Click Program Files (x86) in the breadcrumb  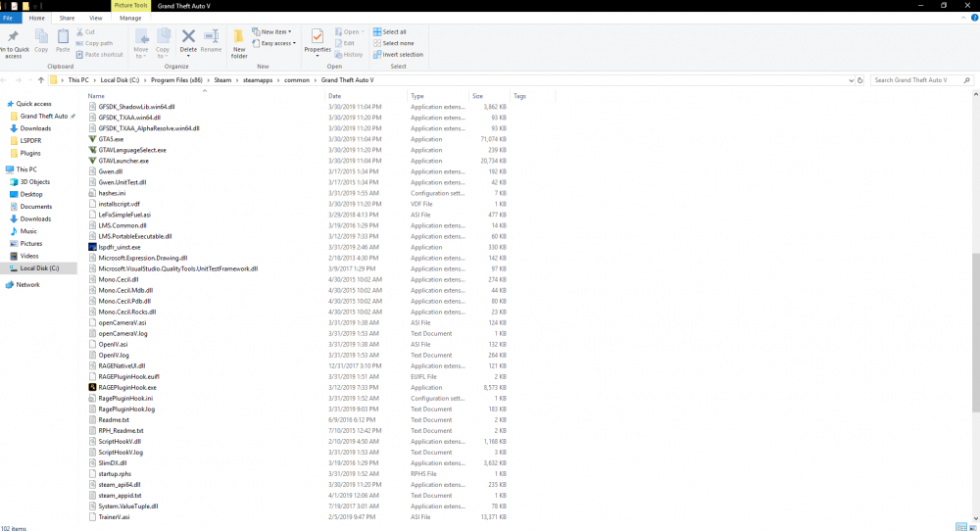tap(176, 80)
